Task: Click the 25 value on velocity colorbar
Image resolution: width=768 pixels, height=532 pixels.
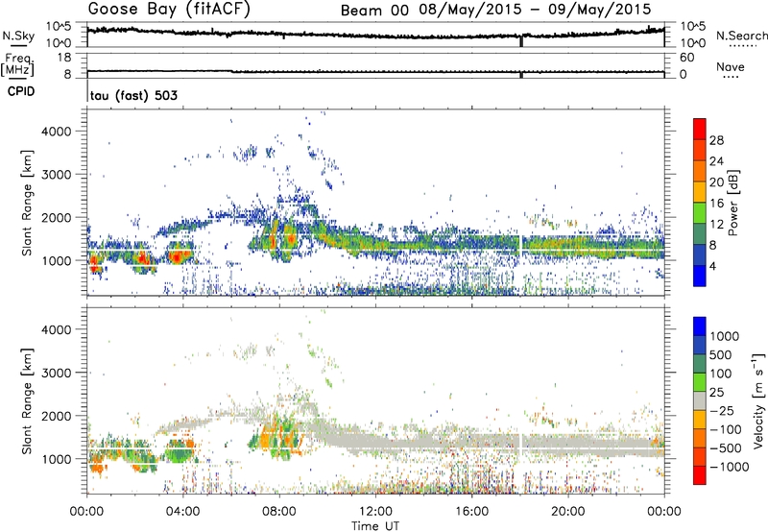Action: (x=717, y=393)
